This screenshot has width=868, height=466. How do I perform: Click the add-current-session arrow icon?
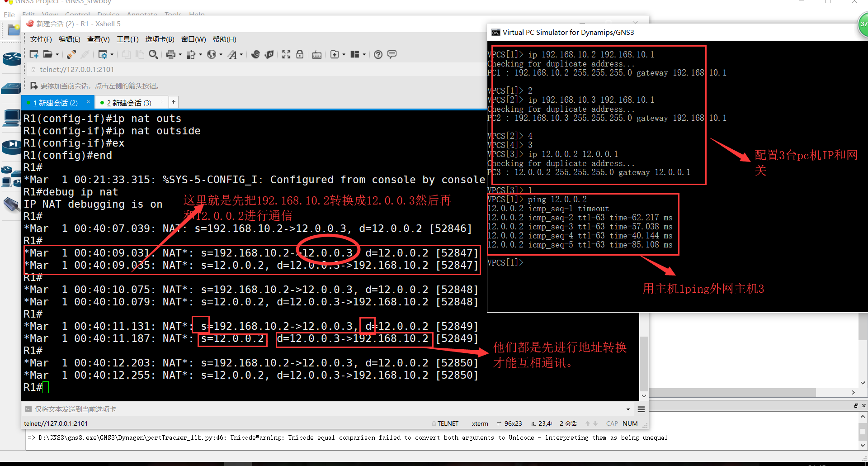click(x=34, y=86)
